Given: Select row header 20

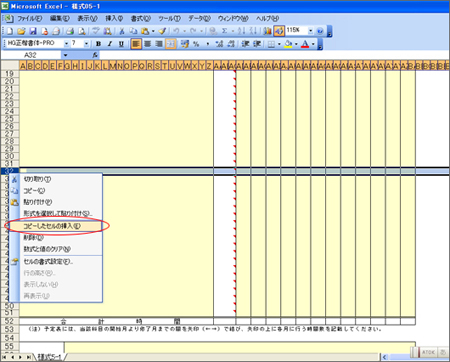Looking at the screenshot, I should click(x=10, y=81).
